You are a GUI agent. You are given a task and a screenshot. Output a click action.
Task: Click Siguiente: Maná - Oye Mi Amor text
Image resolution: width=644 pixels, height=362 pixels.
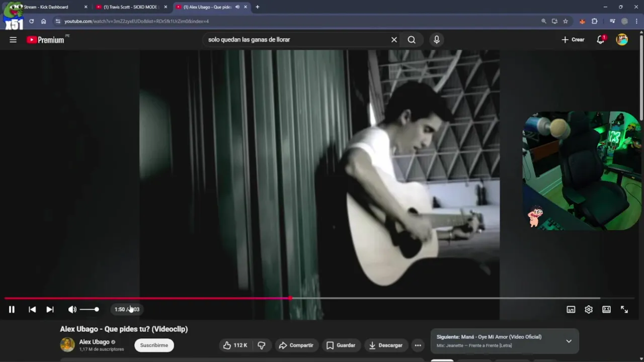click(x=489, y=337)
